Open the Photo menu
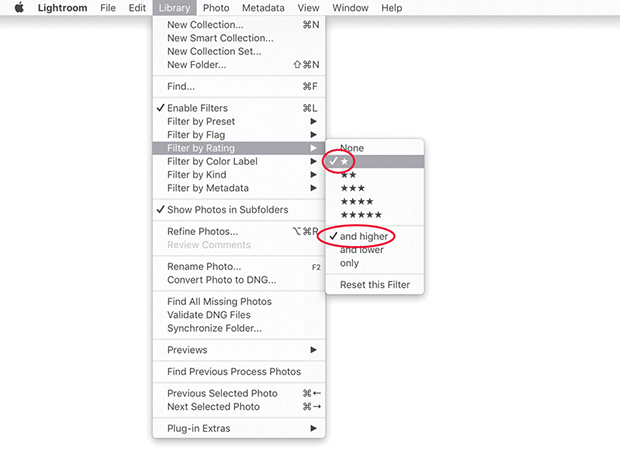 215,8
